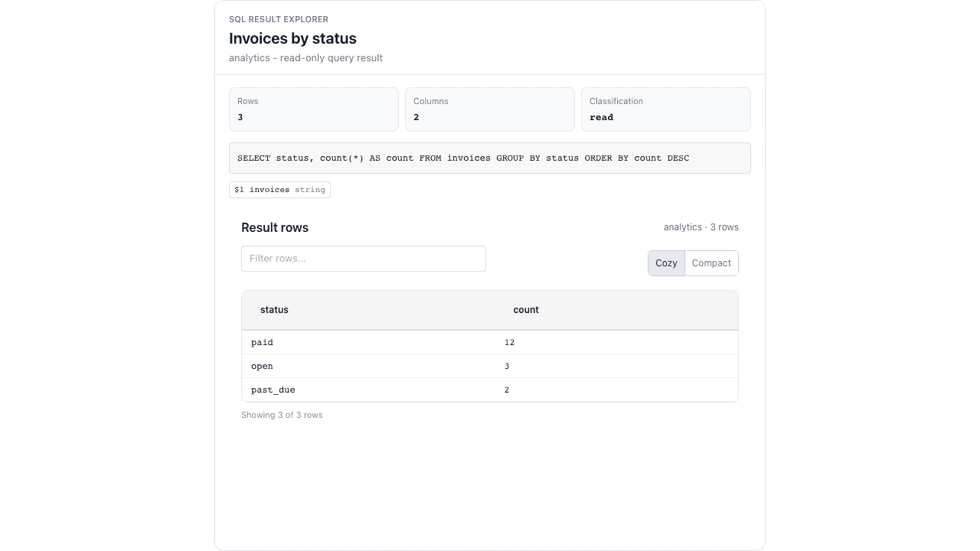Image resolution: width=980 pixels, height=551 pixels.
Task: Select the 'open' status cell
Action: pyautogui.click(x=262, y=366)
